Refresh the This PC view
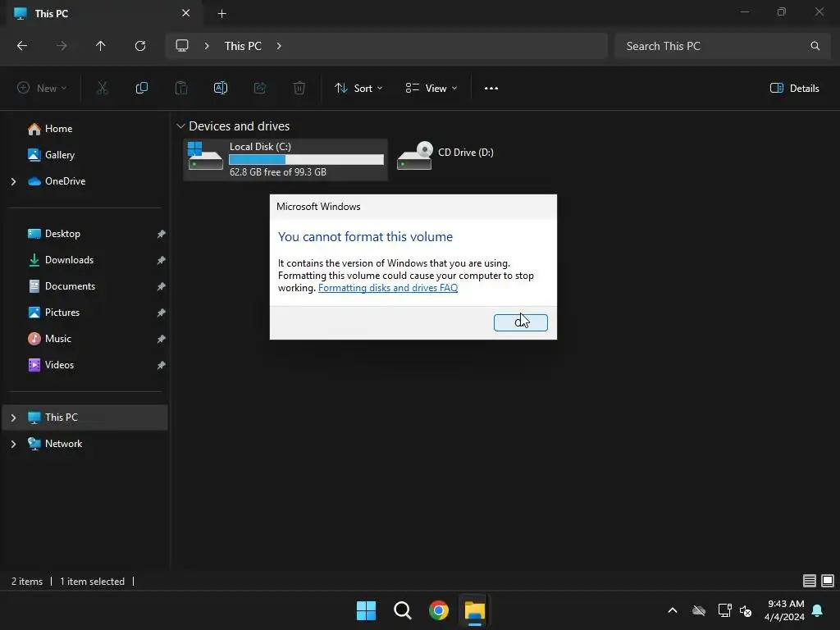This screenshot has width=840, height=630. click(x=140, y=46)
